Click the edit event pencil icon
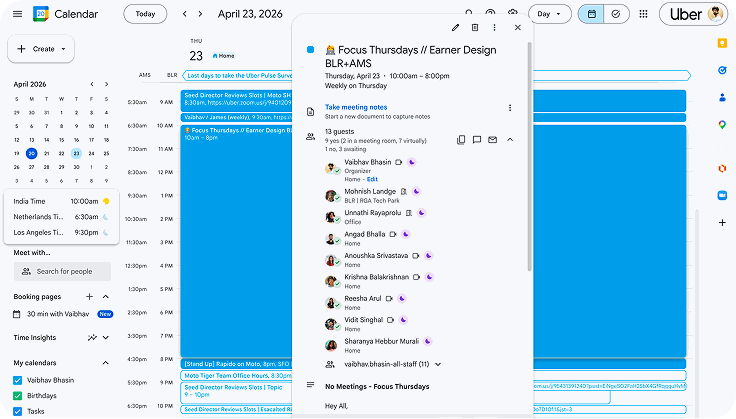 (456, 28)
